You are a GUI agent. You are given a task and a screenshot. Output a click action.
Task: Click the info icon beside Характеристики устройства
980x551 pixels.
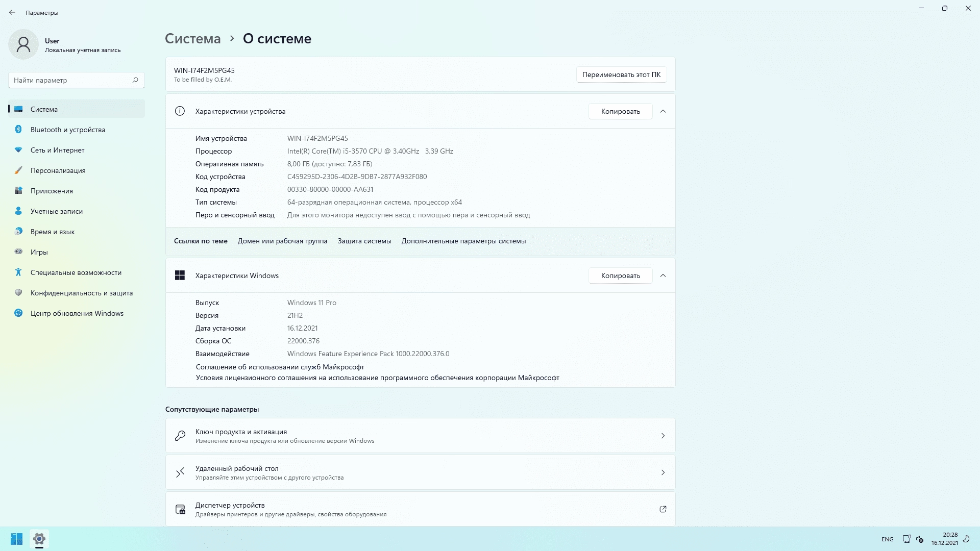coord(180,111)
